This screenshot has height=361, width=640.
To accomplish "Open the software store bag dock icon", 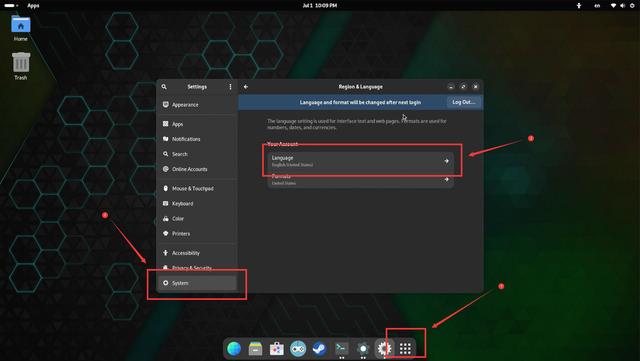I will 277,349.
